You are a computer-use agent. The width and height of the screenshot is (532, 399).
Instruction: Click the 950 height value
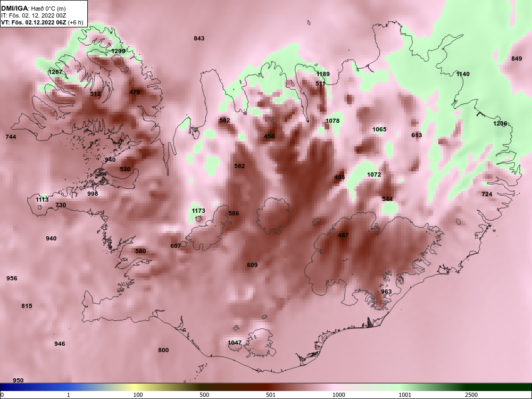click(18, 380)
